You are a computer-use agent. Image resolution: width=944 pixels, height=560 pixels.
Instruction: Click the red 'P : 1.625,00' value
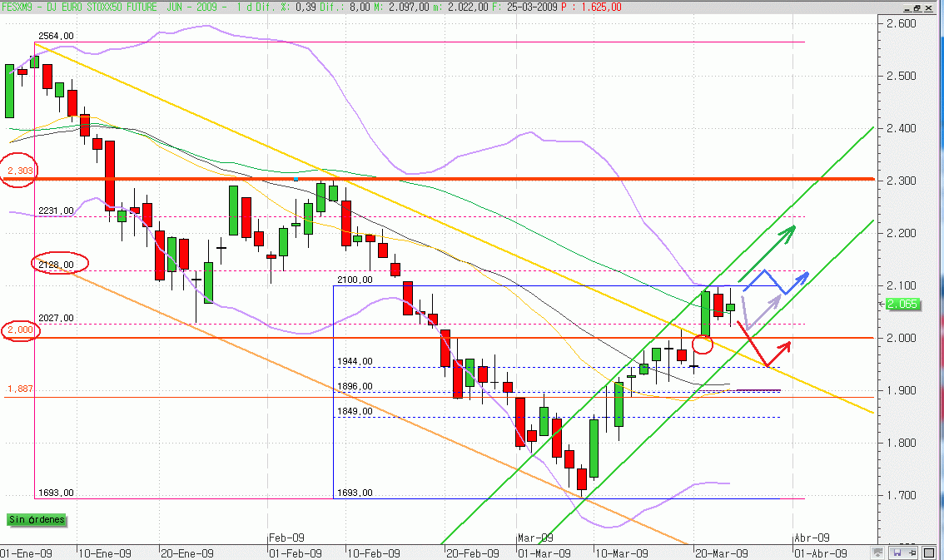pos(591,7)
